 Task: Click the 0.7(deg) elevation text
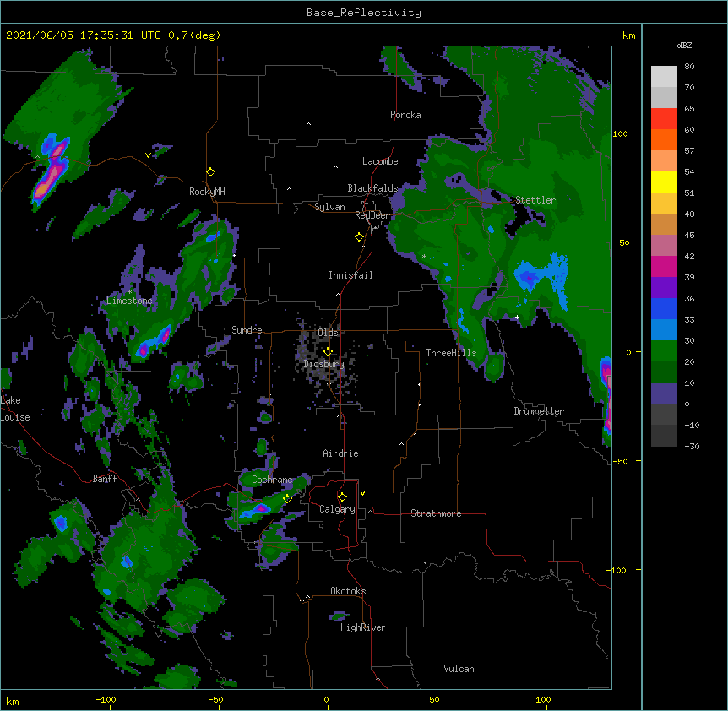pos(194,35)
